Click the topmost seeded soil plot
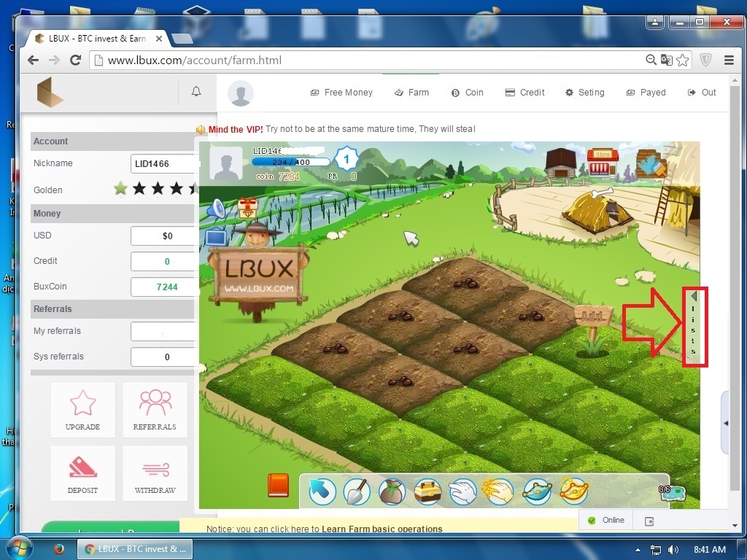This screenshot has height=560, width=747. 465,282
